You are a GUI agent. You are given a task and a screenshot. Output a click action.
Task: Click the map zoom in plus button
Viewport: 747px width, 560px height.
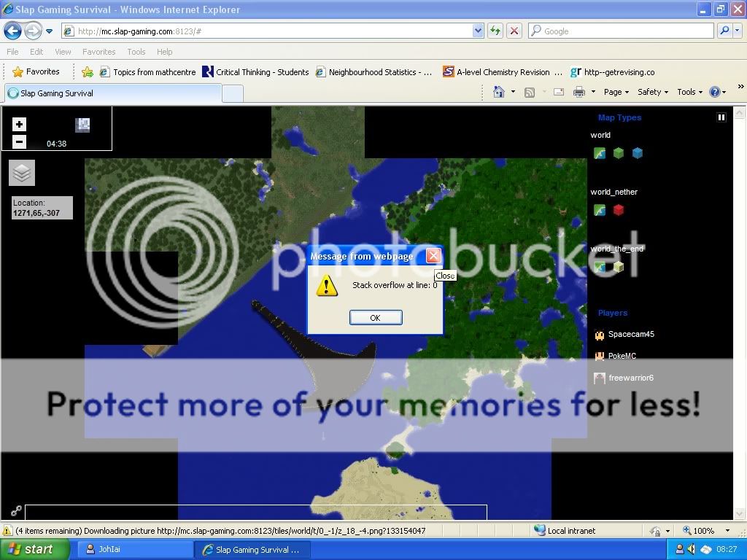click(x=20, y=125)
